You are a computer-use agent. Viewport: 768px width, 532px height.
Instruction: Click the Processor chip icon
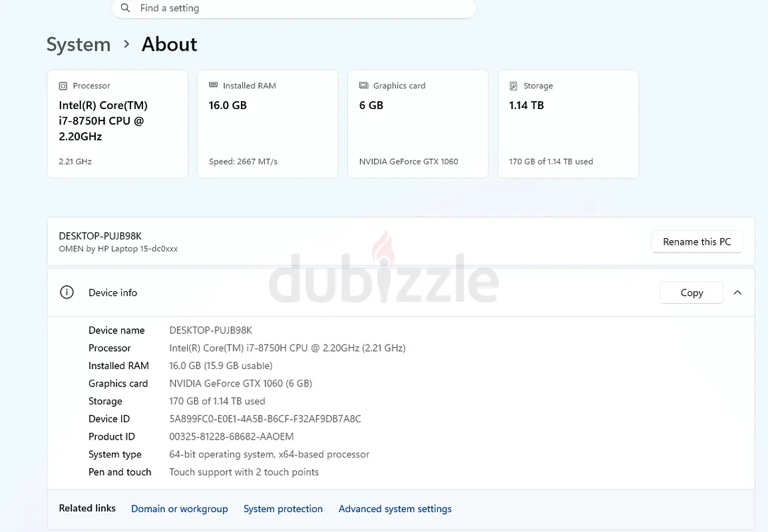coord(63,86)
